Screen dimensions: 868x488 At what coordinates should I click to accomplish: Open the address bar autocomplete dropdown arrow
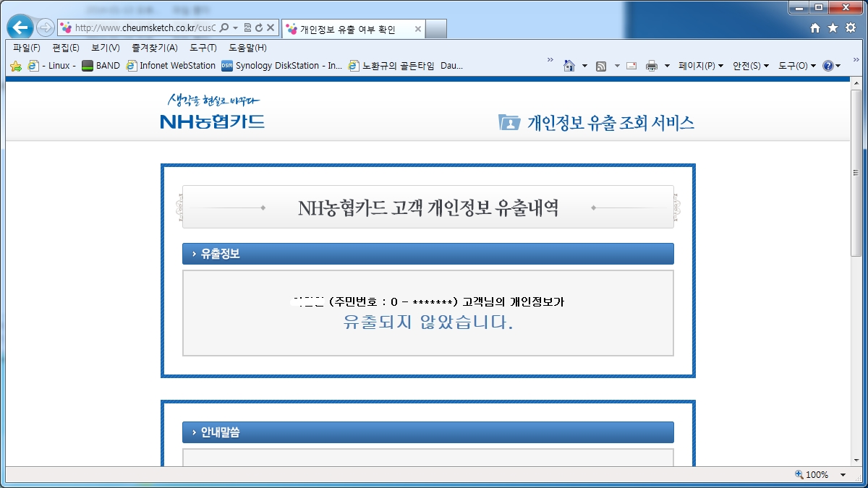[x=235, y=27]
